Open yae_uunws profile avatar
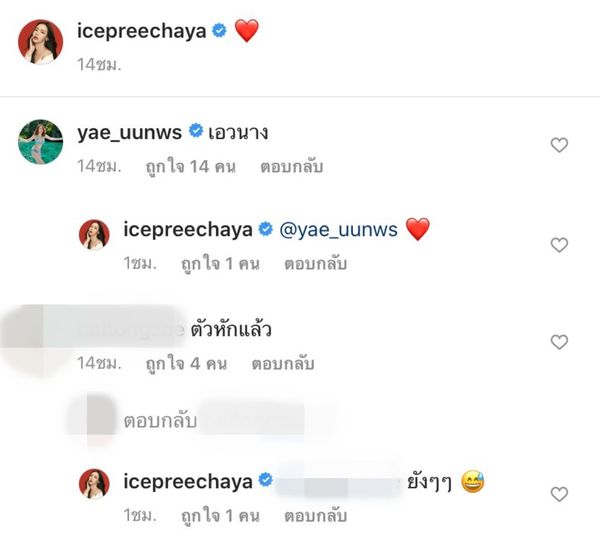Screen dimensions: 600x555 41,142
